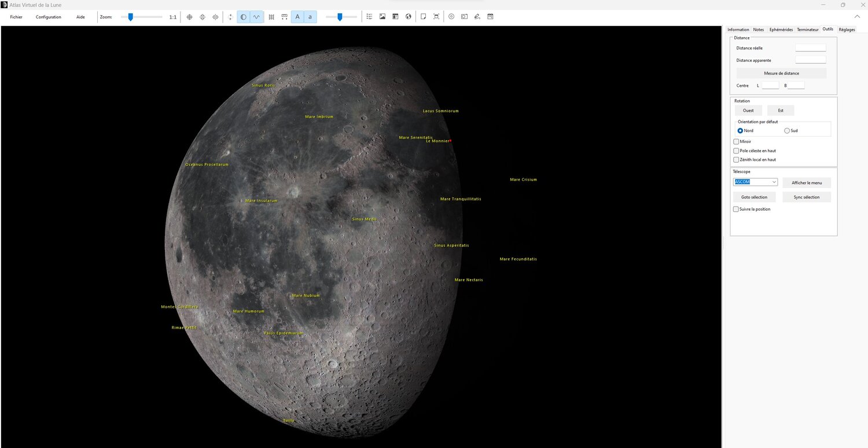Click the 'Afficher le menu' button
Image resolution: width=868 pixels, height=448 pixels.
[807, 183]
